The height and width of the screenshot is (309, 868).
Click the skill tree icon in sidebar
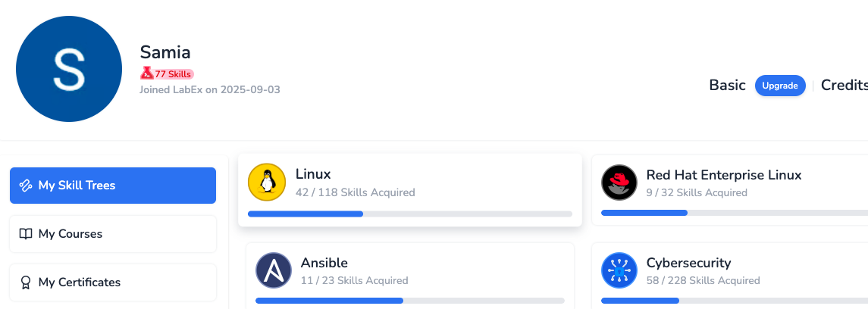[x=26, y=186]
